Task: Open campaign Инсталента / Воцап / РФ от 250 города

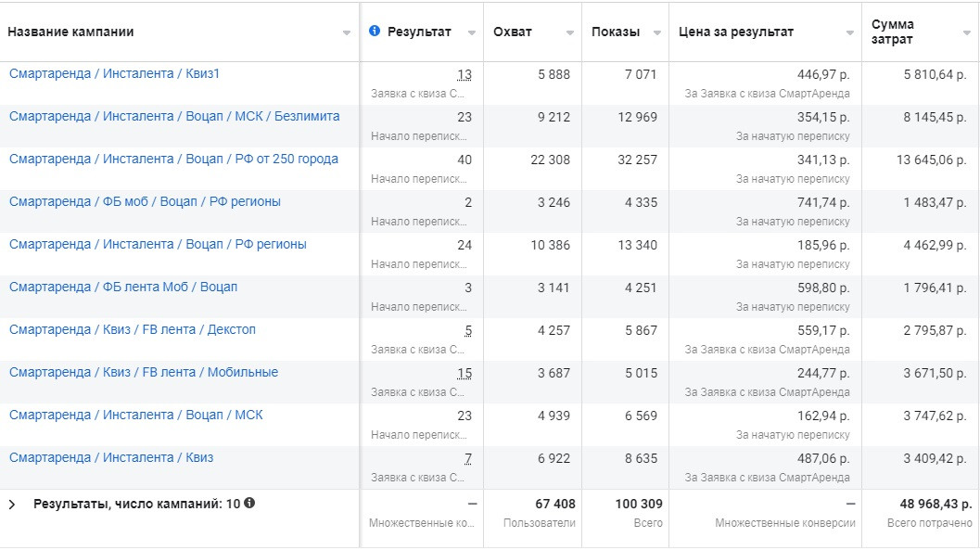Action: coord(173,159)
